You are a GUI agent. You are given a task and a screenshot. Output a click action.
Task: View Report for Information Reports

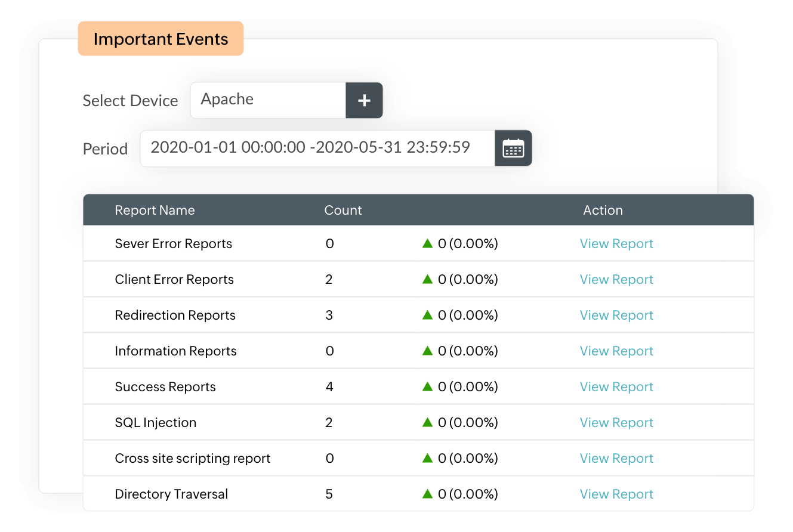(616, 351)
